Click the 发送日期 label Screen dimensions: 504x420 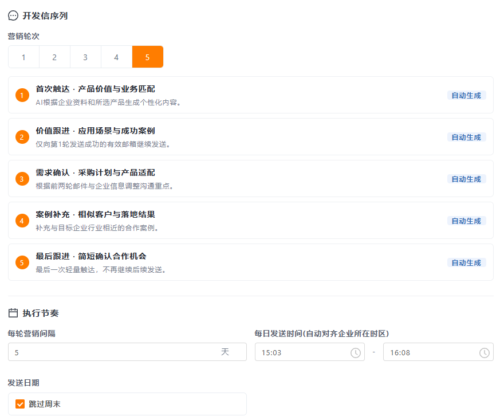point(23,383)
